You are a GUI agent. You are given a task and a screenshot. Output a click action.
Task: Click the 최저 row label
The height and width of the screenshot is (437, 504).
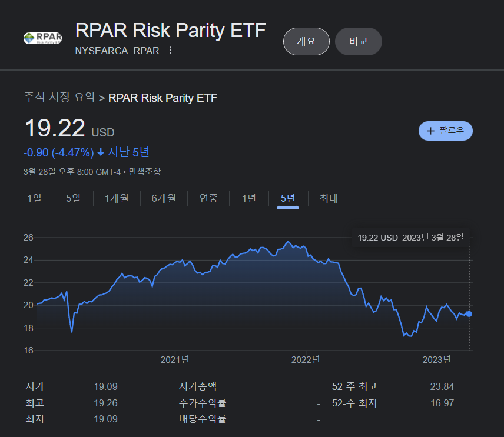pyautogui.click(x=35, y=419)
